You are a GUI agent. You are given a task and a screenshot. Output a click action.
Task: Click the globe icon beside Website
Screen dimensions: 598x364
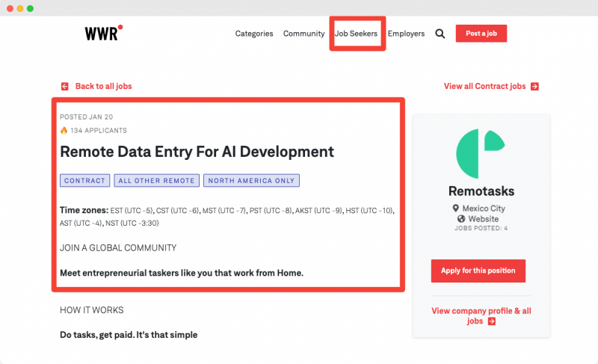[x=461, y=219]
